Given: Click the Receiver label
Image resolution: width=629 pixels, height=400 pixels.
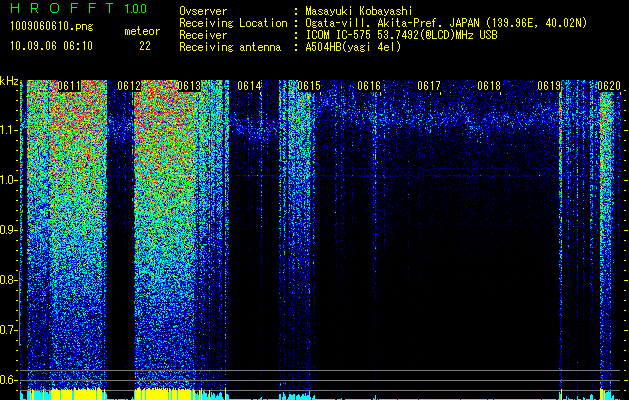Looking at the screenshot, I should coord(203,35).
